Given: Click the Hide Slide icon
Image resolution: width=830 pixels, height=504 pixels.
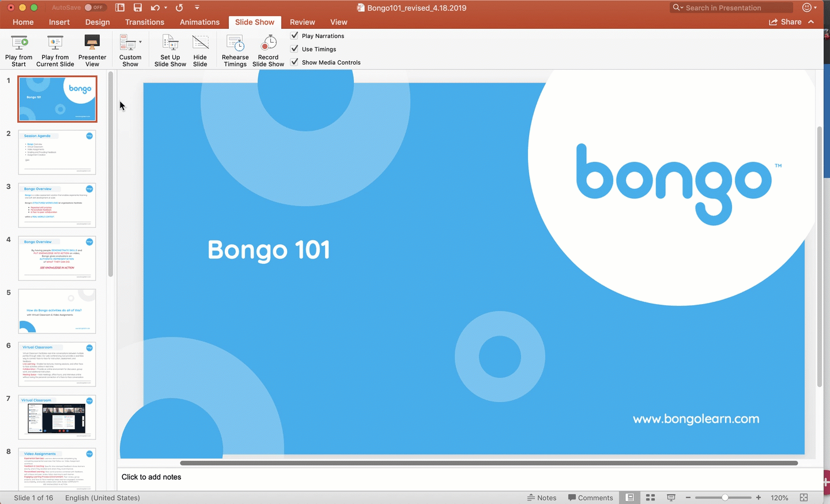Looking at the screenshot, I should [x=200, y=43].
